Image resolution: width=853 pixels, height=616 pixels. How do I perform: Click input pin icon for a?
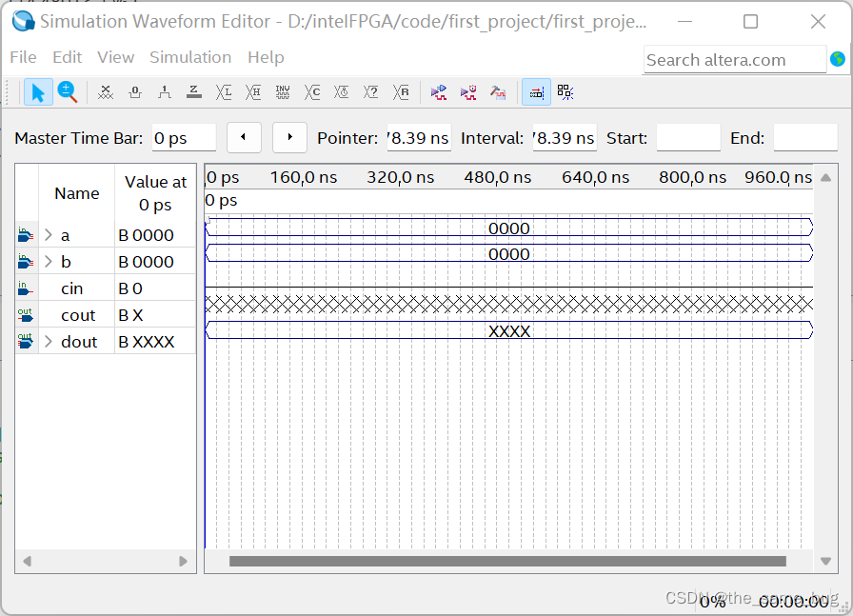pyautogui.click(x=25, y=234)
